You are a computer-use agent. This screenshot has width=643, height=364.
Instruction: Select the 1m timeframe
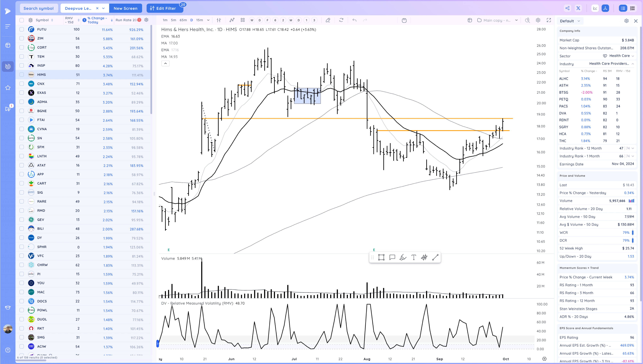[165, 20]
